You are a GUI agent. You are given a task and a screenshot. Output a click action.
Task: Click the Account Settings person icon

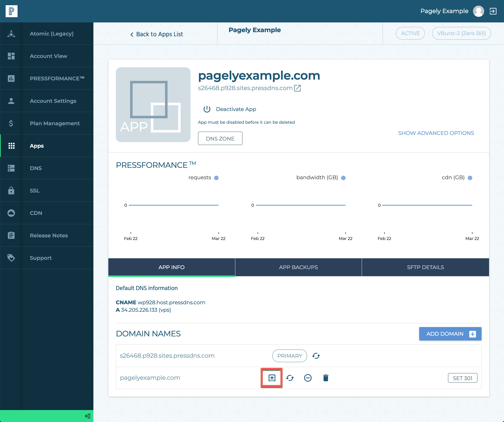[11, 101]
